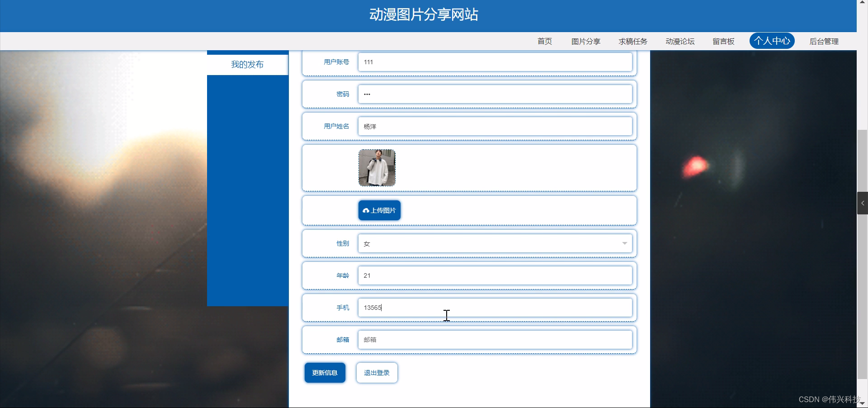The width and height of the screenshot is (868, 408).
Task: Click the 邮箱 email input field
Action: (495, 340)
